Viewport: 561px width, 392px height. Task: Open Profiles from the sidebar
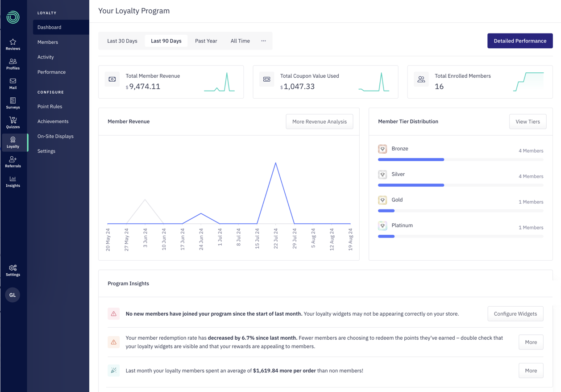pyautogui.click(x=13, y=64)
